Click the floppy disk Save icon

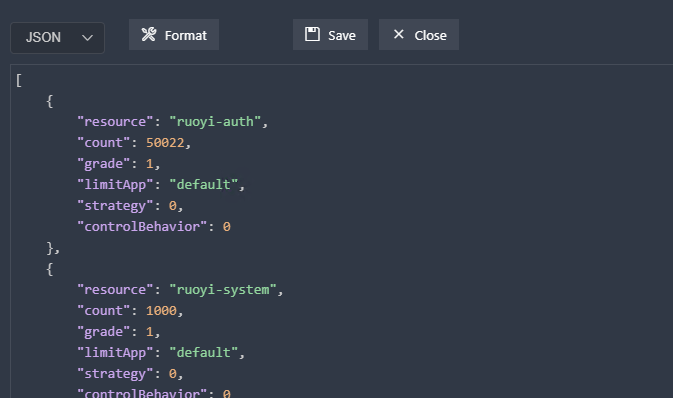click(x=312, y=34)
